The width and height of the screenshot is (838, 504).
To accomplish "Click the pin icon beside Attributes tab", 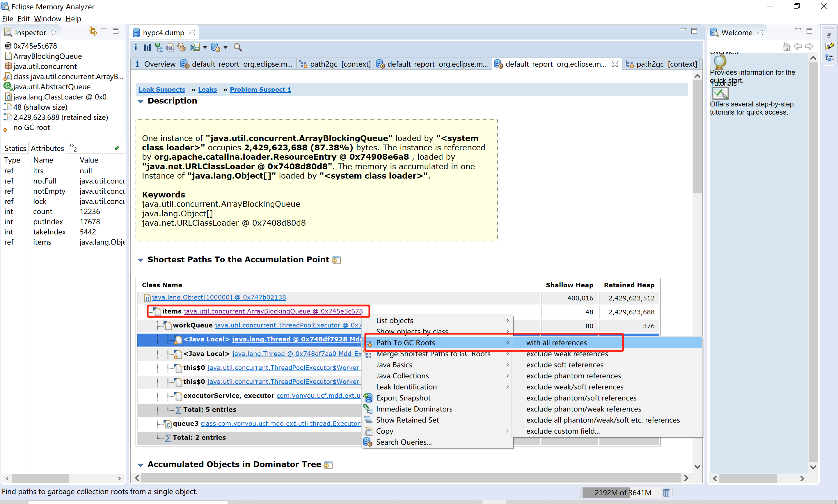I will 116,148.
